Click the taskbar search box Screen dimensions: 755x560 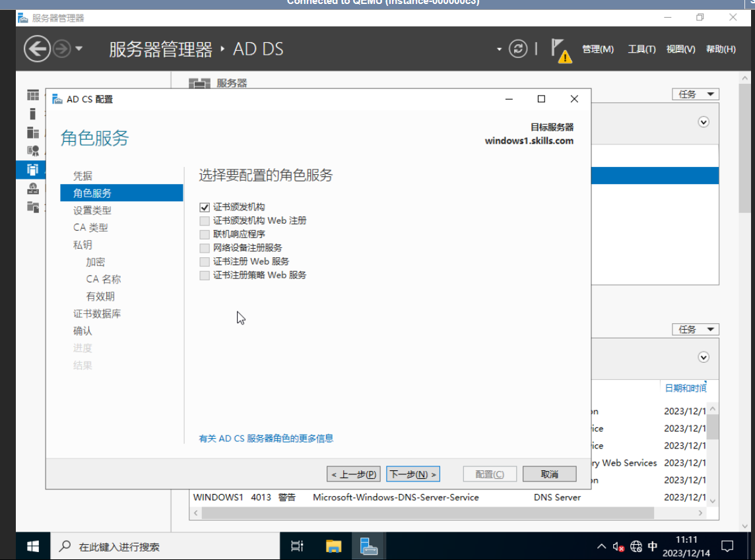pos(165,546)
